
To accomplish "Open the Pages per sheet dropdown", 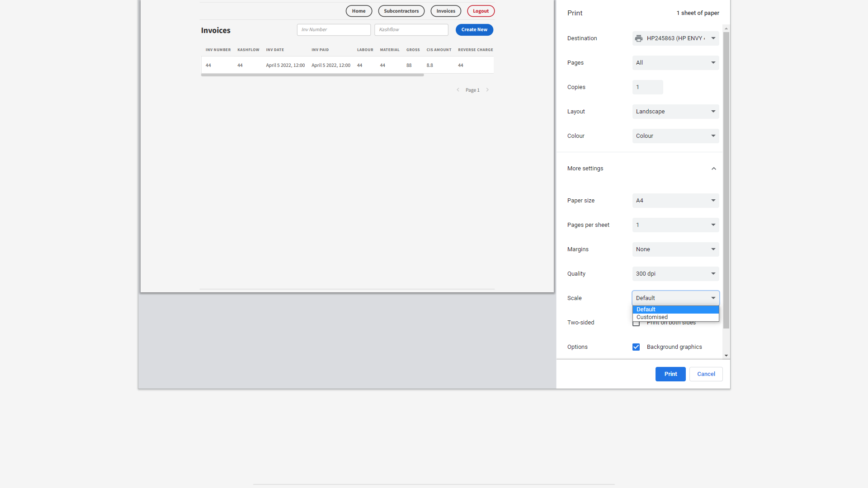I will pyautogui.click(x=675, y=225).
